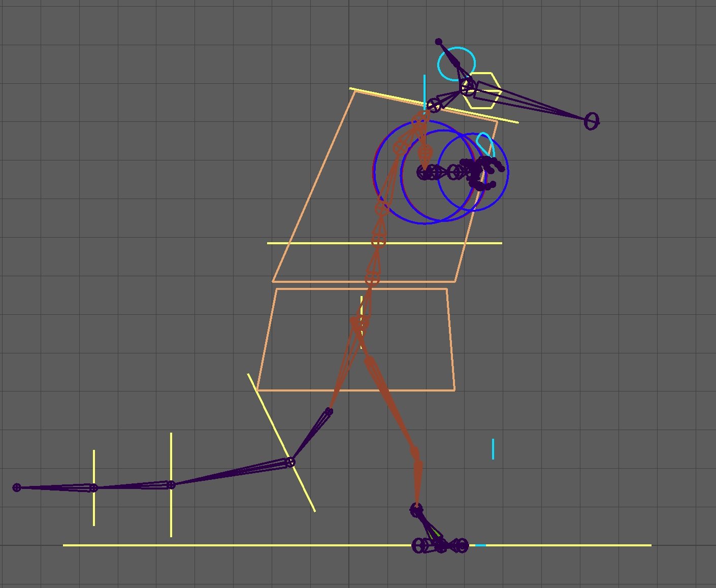716x588 pixels.
Task: Select the leftmost yellow vertical tail control
Action: (94, 508)
